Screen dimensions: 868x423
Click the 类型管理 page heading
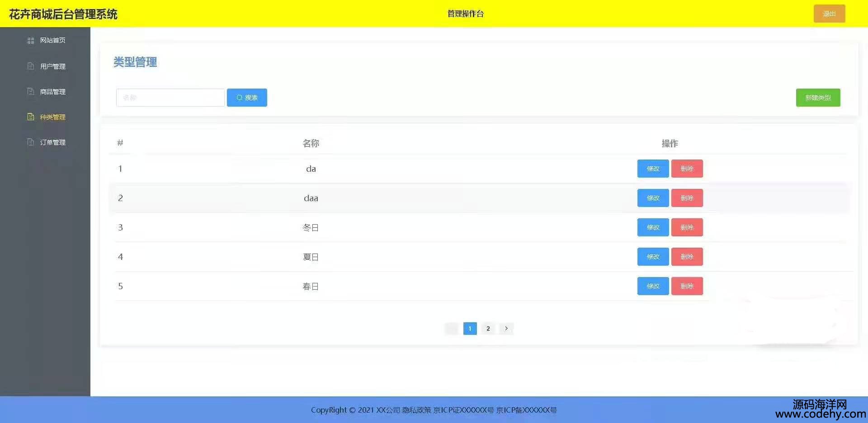[x=135, y=62]
